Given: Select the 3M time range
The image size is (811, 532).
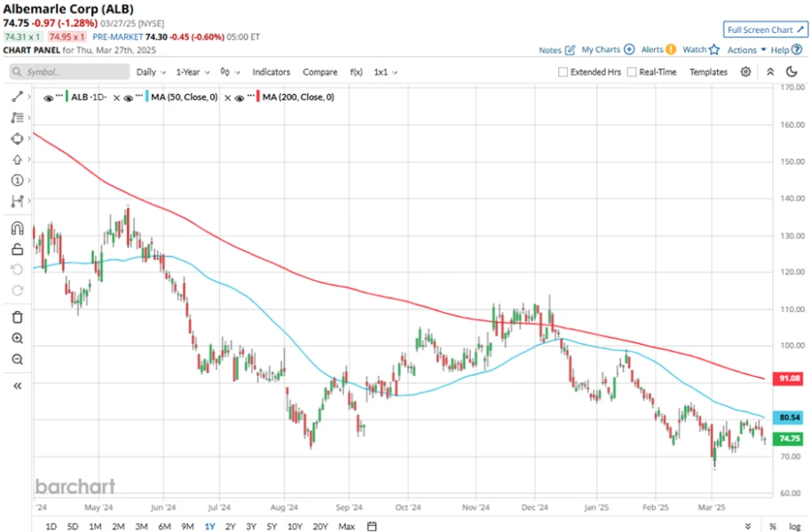Looking at the screenshot, I should (141, 527).
